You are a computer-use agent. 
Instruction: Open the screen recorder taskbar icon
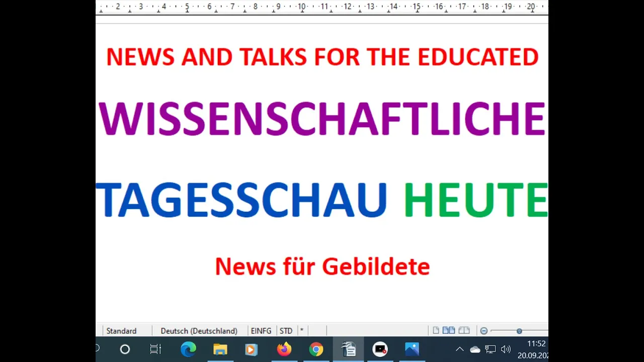point(380,349)
